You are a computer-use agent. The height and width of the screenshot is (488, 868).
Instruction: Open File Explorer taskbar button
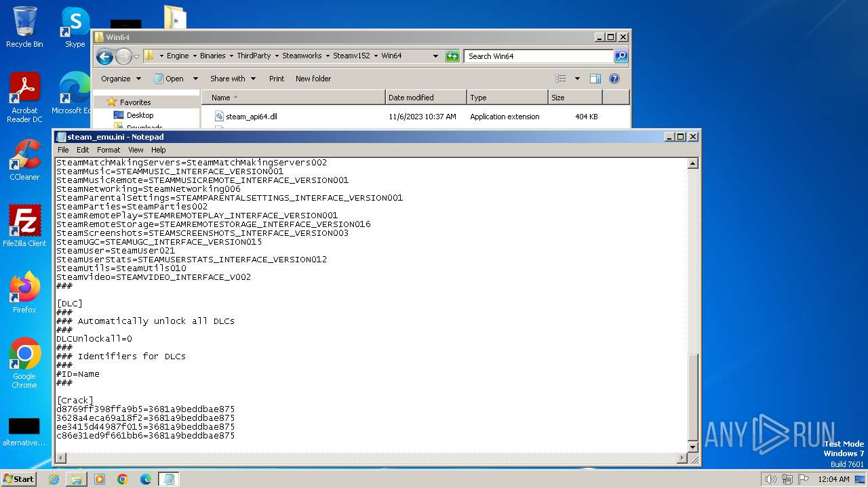click(x=77, y=479)
